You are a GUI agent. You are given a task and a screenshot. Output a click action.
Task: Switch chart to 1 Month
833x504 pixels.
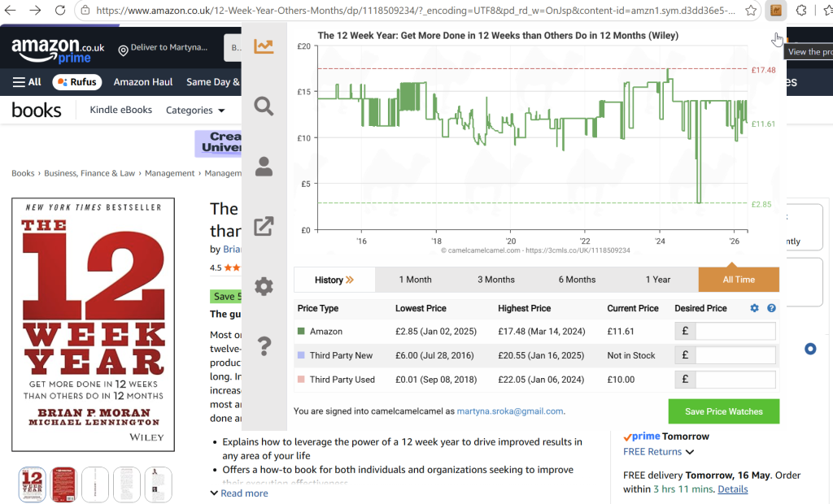416,280
